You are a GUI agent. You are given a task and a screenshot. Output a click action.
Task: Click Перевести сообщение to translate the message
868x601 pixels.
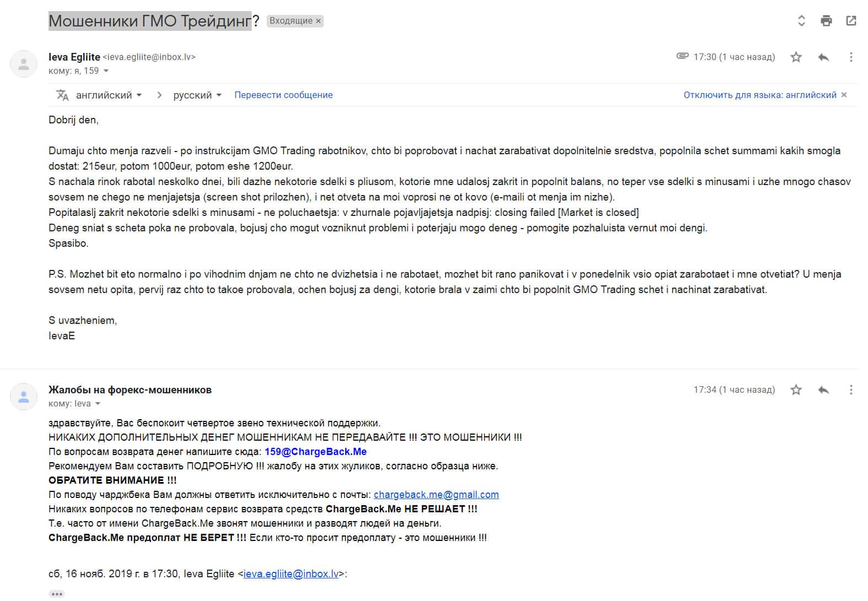click(x=283, y=95)
